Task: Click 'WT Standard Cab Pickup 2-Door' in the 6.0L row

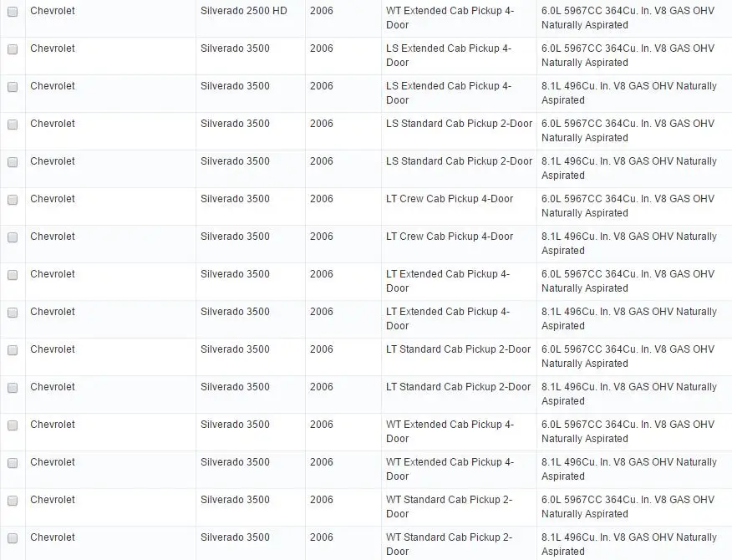Action: [x=449, y=507]
